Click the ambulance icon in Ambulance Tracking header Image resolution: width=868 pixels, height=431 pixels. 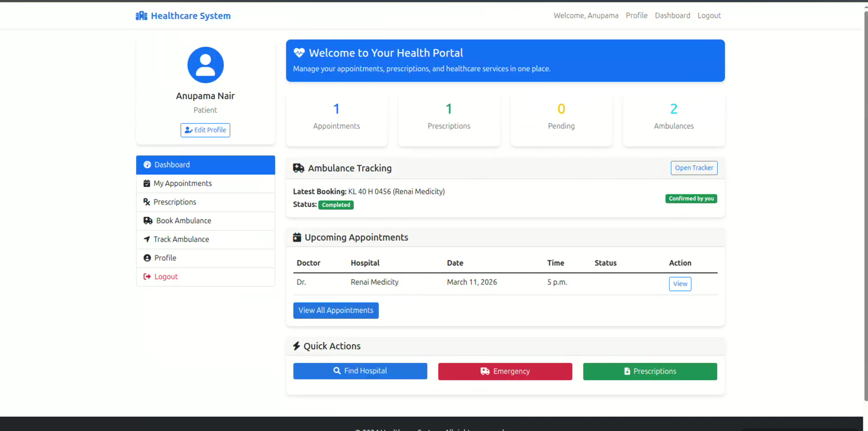(299, 168)
